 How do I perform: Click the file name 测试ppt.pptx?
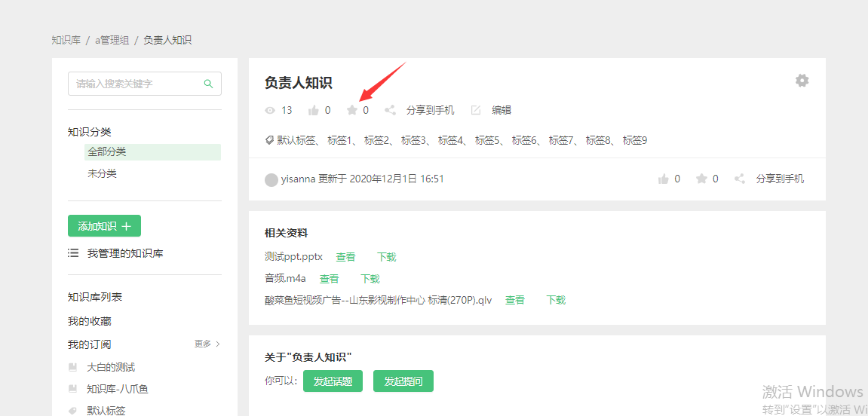(x=293, y=257)
